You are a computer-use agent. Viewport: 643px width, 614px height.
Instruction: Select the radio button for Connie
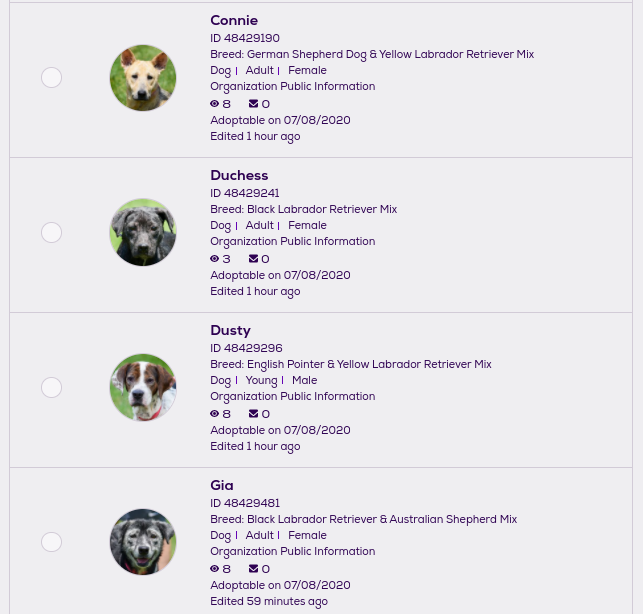click(x=52, y=78)
